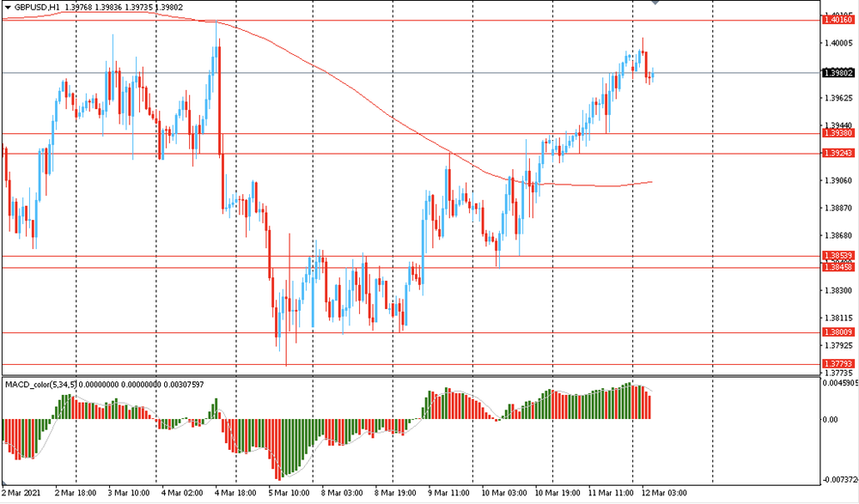Screen dimensions: 859x504
Task: Select the 1.40160 red price level label
Action: coord(838,21)
